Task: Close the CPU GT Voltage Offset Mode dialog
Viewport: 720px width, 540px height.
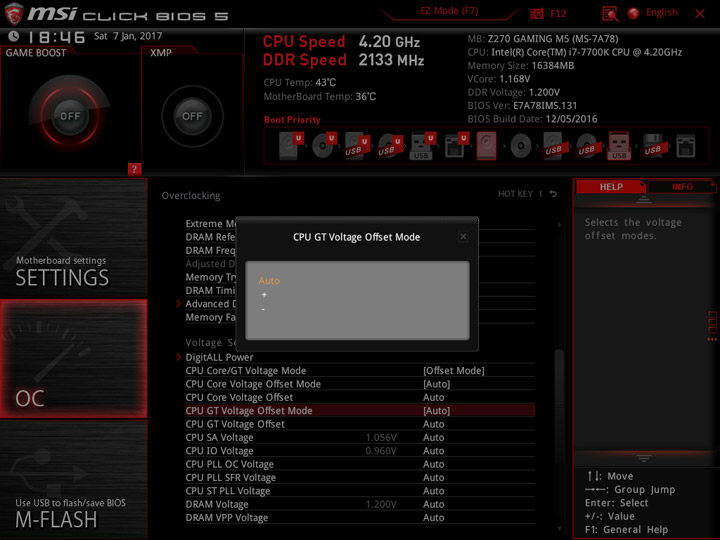Action: pos(463,236)
